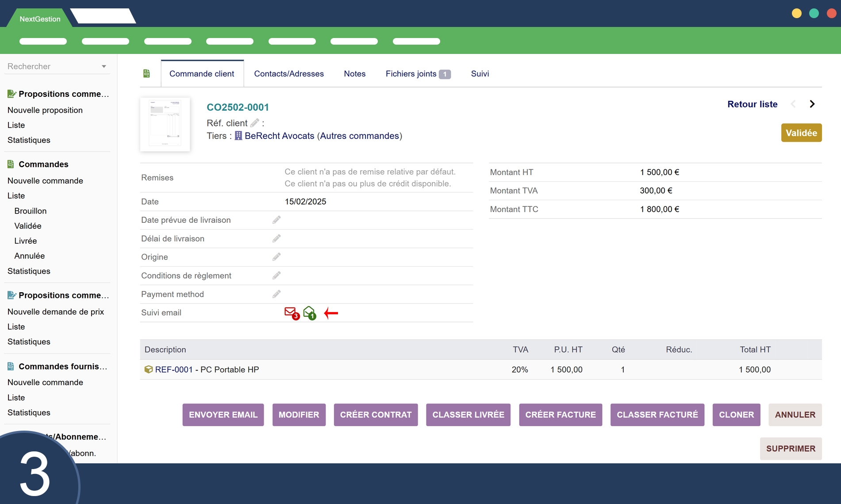Click the Origine edit pencil icon
Screen dimensions: 841x504
point(276,257)
